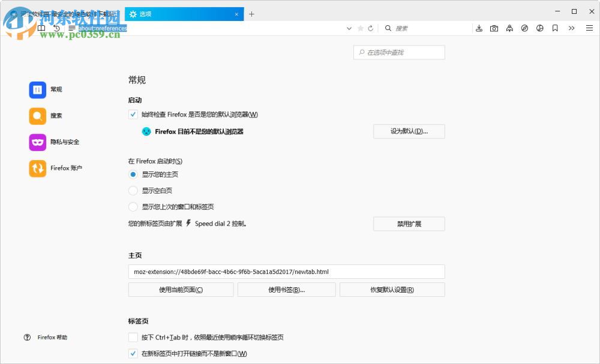The width and height of the screenshot is (600, 364).
Task: Open bookmarks via the bookmark flag icon
Action: 556,28
